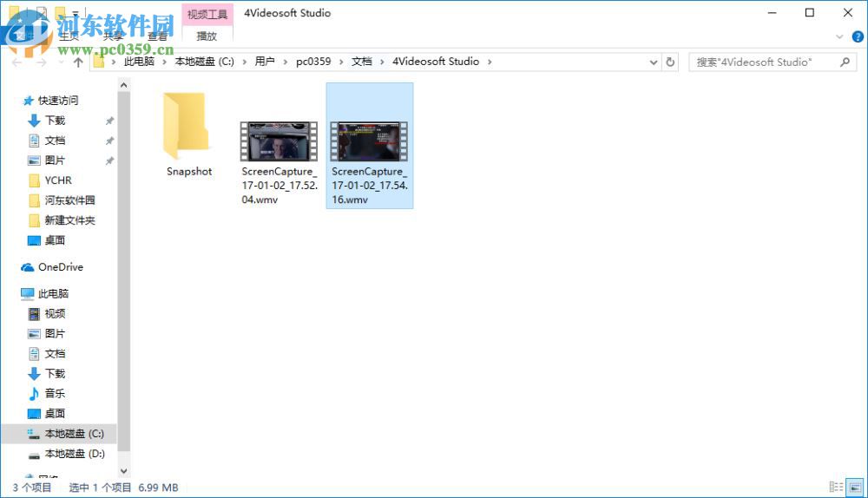This screenshot has height=498, width=868.
Task: Open 音乐 under This PC
Action: pyautogui.click(x=56, y=393)
